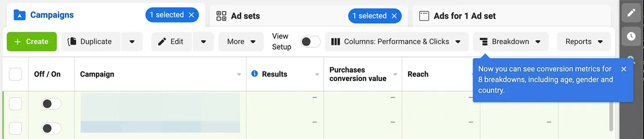Expand the Reports menu

click(x=584, y=42)
